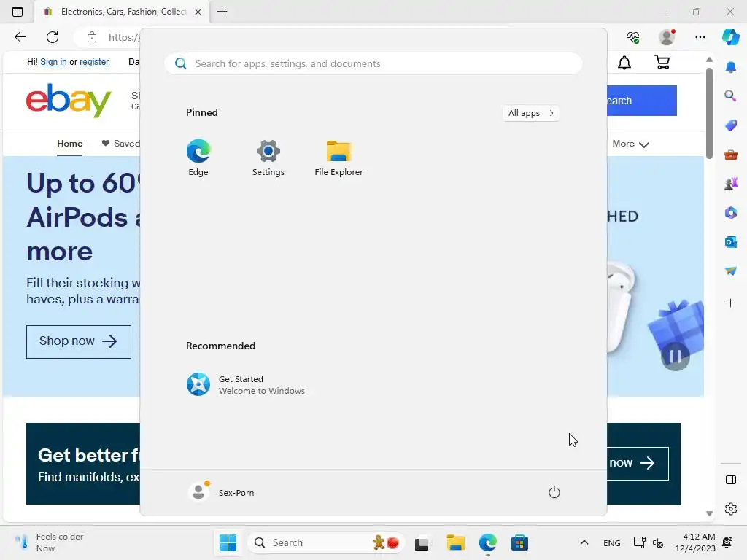Image resolution: width=747 pixels, height=560 pixels.
Task: Close the eBay browser tab
Action: click(198, 12)
